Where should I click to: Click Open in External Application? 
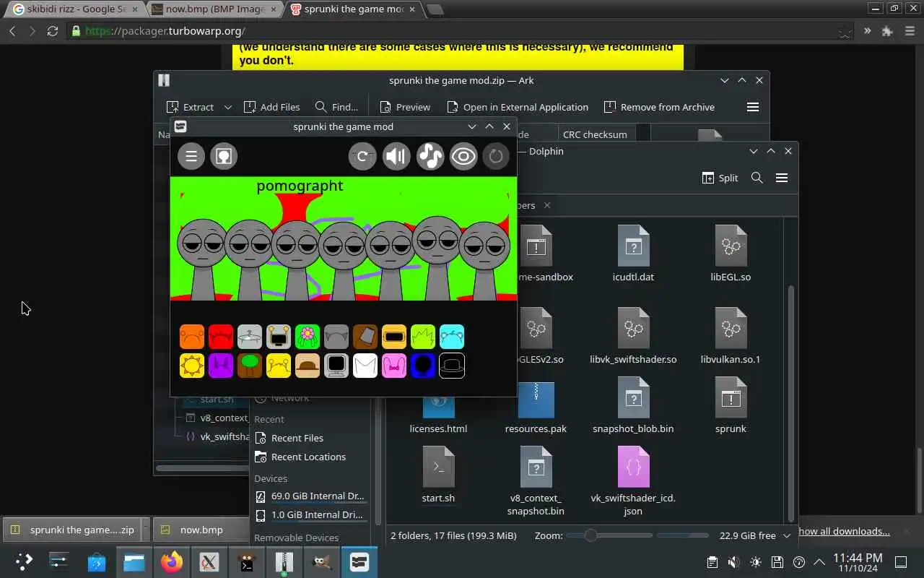pos(517,107)
